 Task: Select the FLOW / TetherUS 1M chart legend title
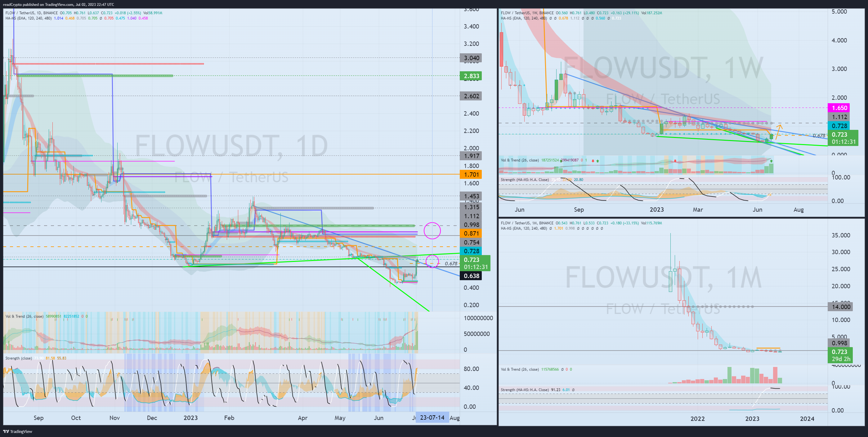point(527,223)
